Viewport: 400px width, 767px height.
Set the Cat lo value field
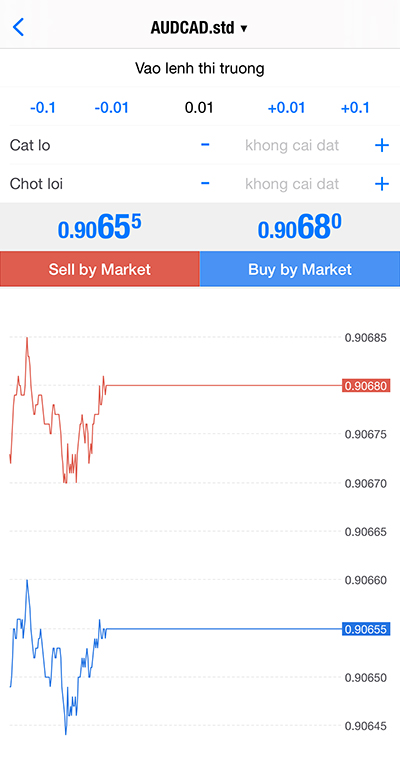[x=292, y=145]
